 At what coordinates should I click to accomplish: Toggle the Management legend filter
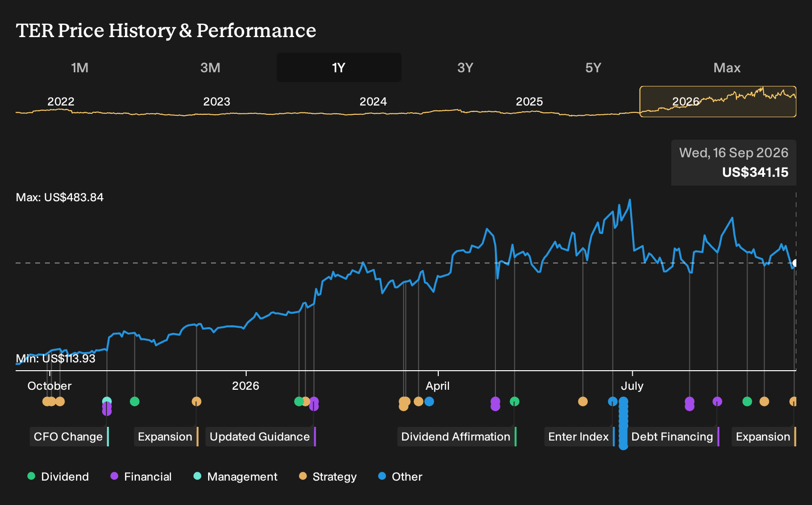tap(235, 477)
